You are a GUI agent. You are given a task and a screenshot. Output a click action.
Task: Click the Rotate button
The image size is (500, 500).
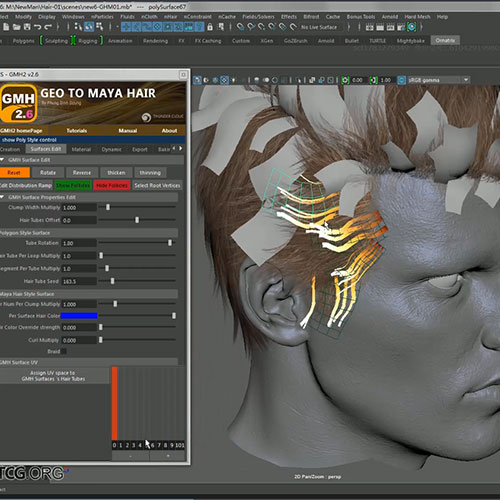[x=48, y=173]
